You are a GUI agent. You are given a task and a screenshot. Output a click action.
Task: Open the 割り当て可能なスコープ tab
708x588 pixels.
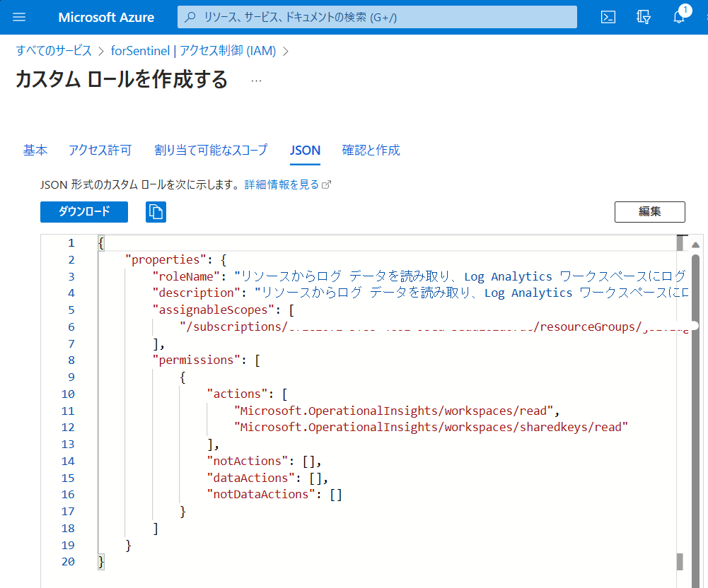pyautogui.click(x=211, y=151)
